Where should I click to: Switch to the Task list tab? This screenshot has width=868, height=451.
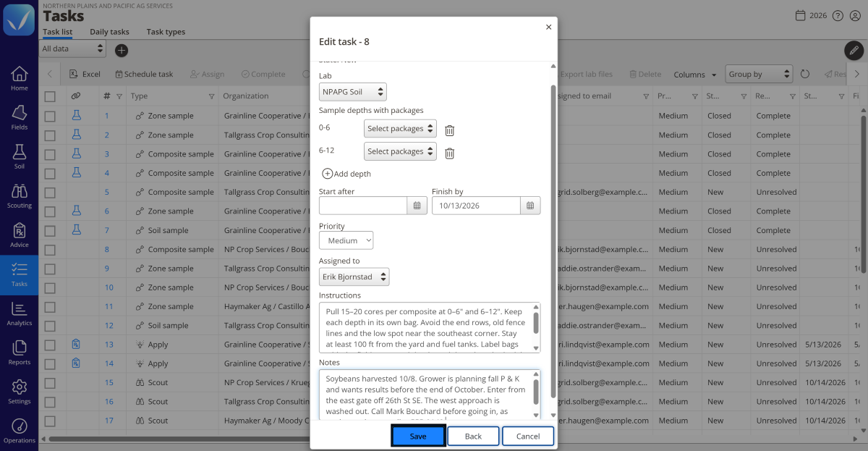point(57,32)
